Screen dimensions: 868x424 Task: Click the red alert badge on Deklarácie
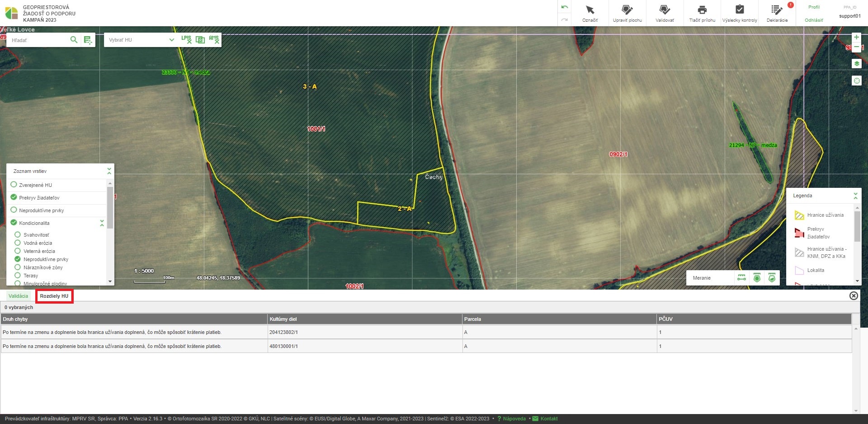point(791,5)
